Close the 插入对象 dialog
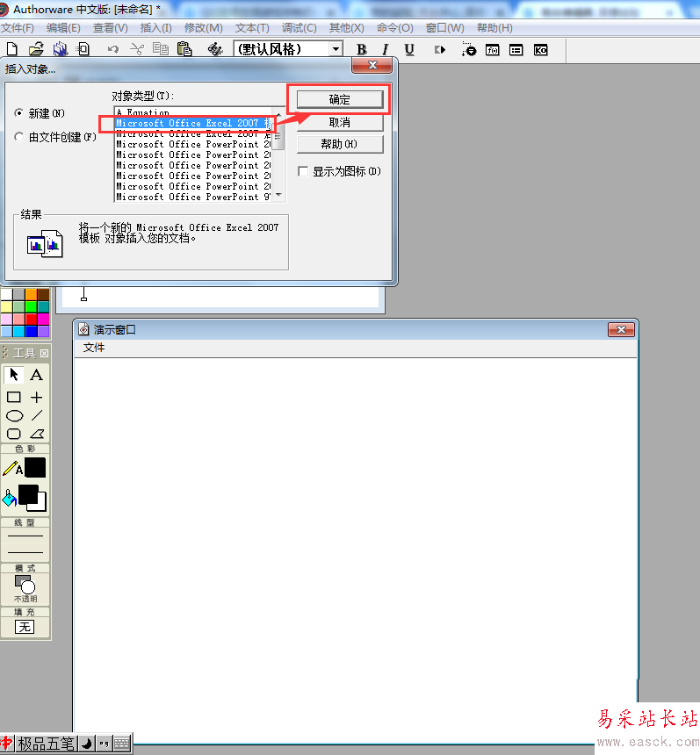The width and height of the screenshot is (700, 755). coord(372,65)
